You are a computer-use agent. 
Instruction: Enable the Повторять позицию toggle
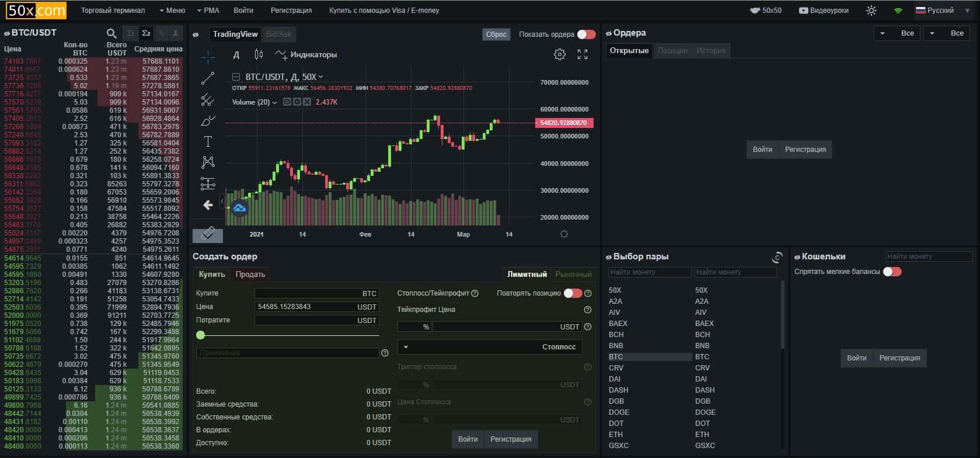pos(572,293)
